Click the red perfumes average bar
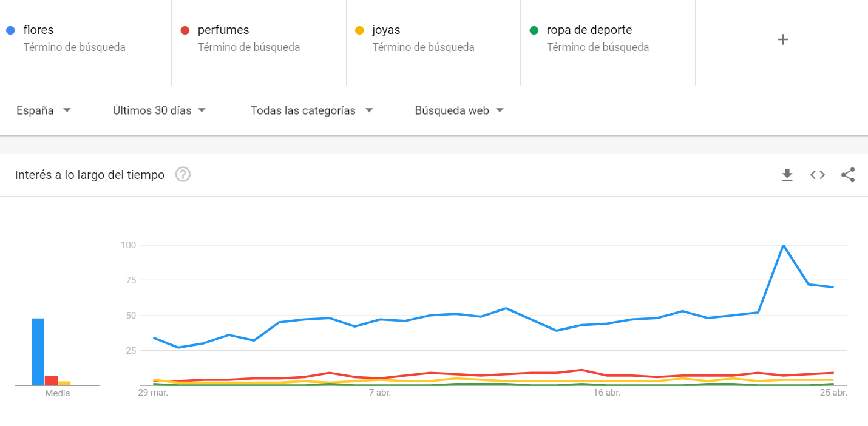The image size is (868, 426). 51,380
